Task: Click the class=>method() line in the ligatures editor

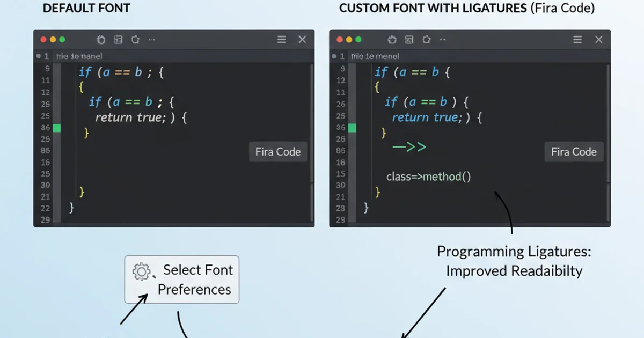Action: 428,176
